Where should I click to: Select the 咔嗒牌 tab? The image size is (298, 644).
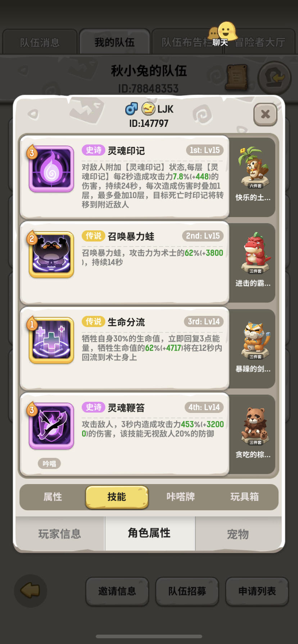(181, 497)
